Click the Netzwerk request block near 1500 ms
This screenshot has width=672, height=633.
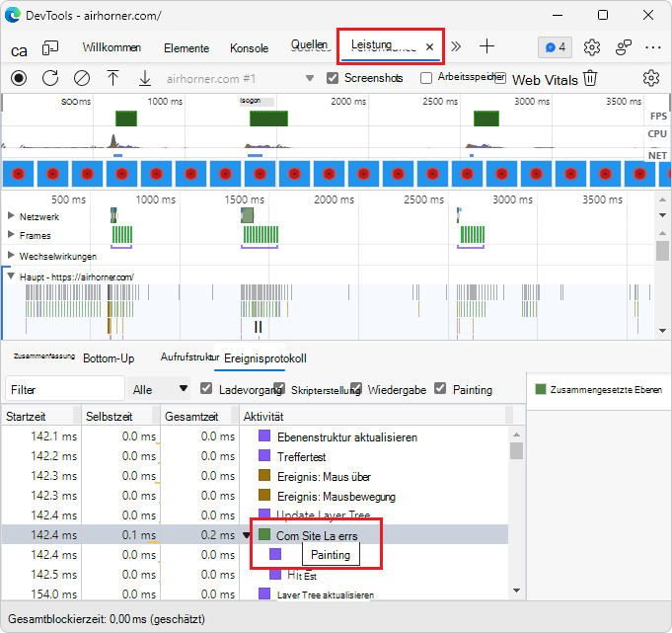click(247, 215)
